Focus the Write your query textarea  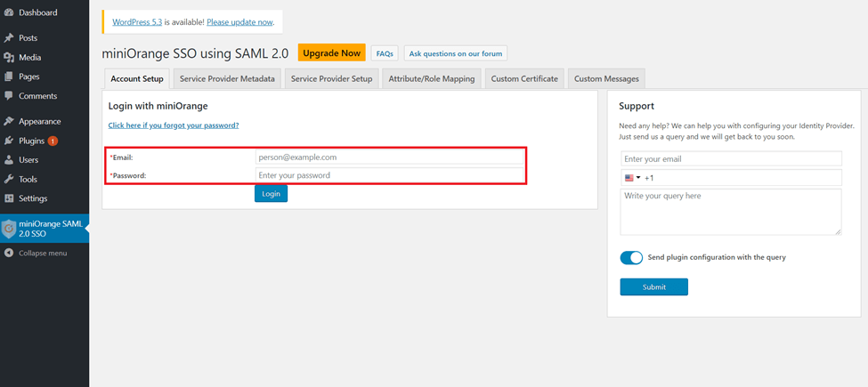coord(731,212)
